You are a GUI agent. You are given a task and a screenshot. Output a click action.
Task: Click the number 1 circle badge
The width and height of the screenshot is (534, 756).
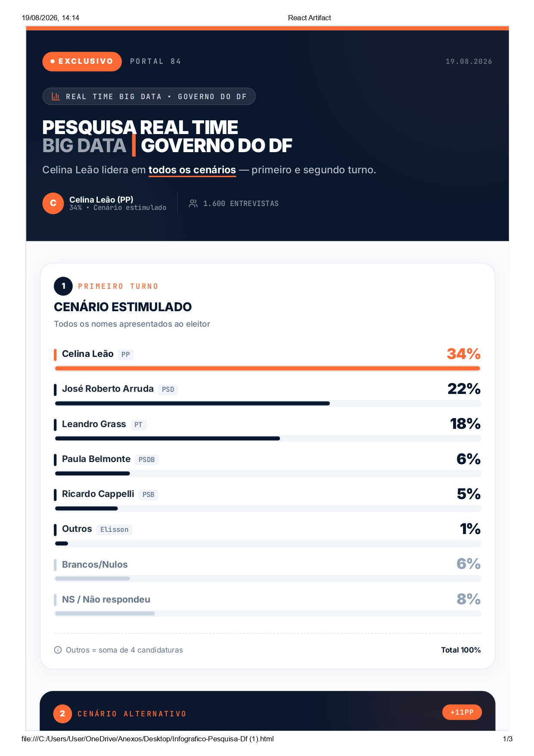coord(63,286)
